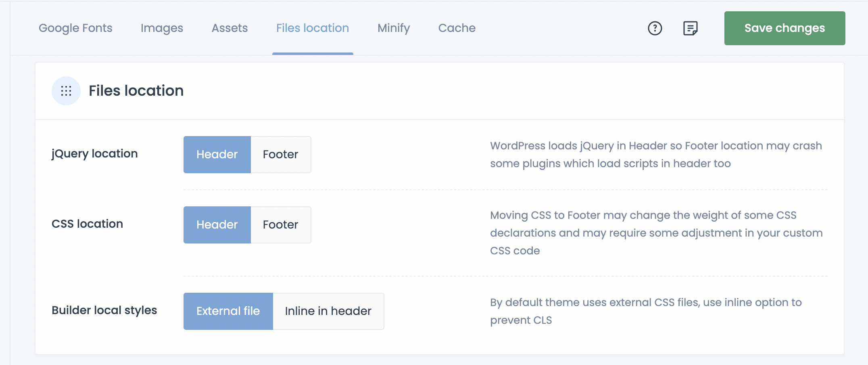Viewport: 868px width, 365px height.
Task: Open the Minify tab
Action: [x=394, y=28]
